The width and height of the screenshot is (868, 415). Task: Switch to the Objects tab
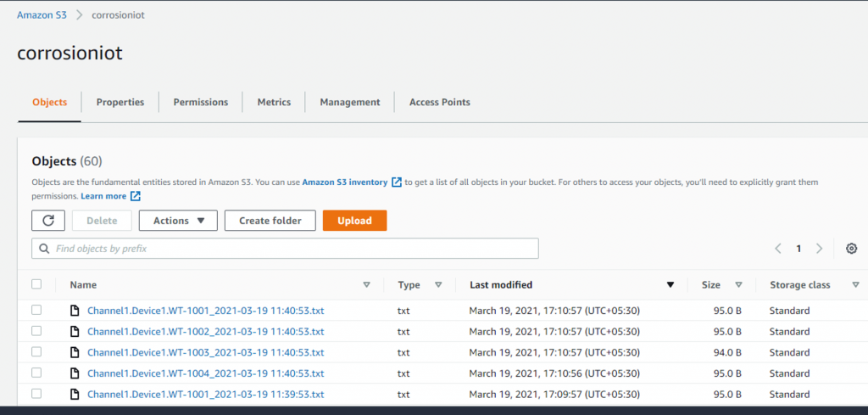(x=50, y=102)
